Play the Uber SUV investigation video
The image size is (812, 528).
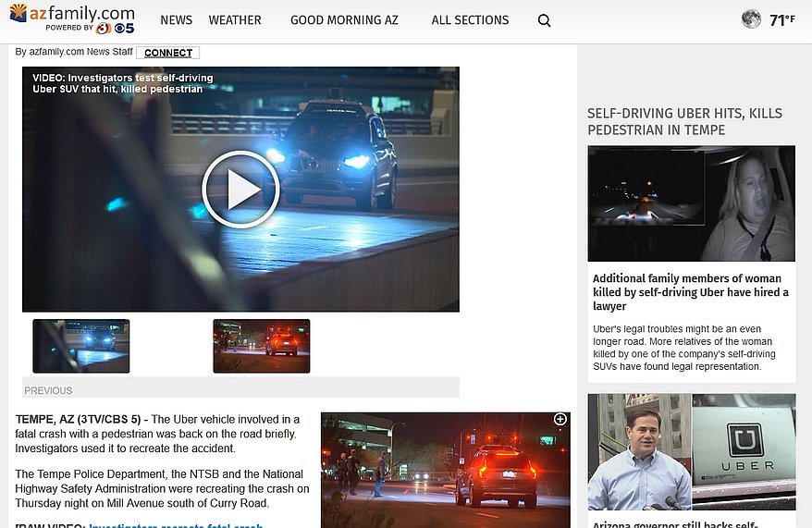(240, 190)
